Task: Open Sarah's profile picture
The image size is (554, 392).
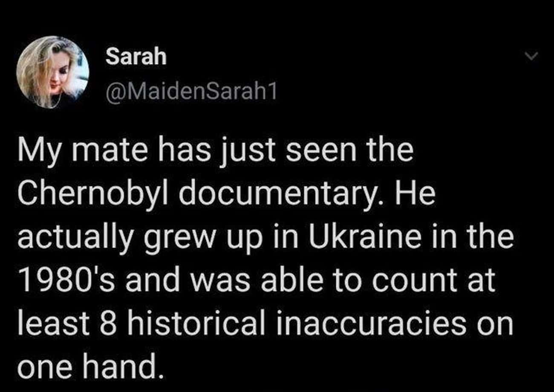Action: pos(53,72)
